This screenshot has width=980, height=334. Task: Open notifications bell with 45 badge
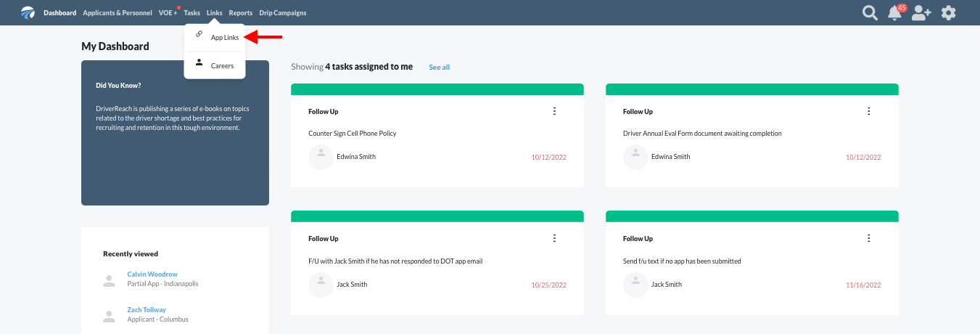(x=896, y=12)
